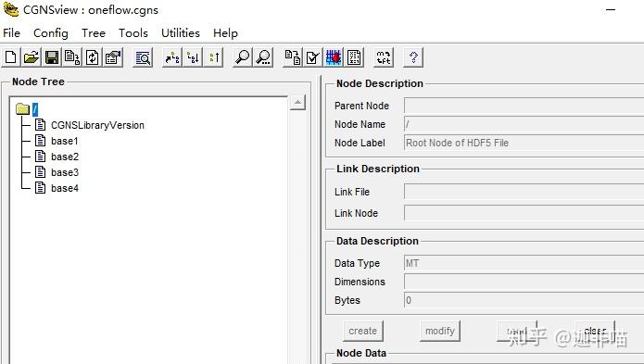Click the document icon beside base4
Image resolution: width=644 pixels, height=364 pixels.
(40, 188)
